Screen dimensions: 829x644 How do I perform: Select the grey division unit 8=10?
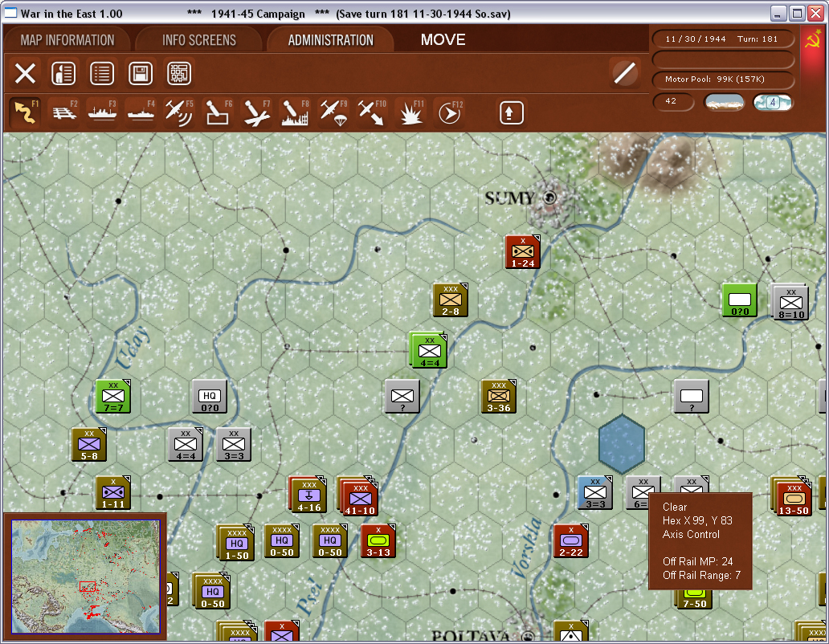click(x=790, y=302)
